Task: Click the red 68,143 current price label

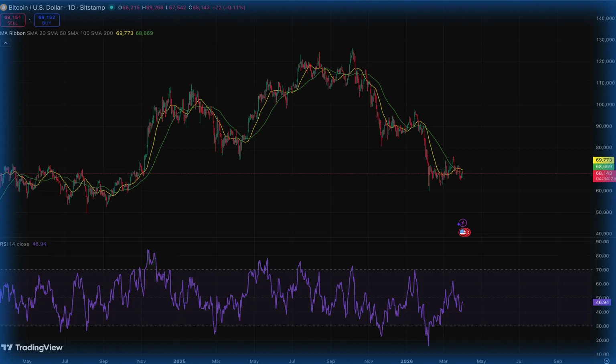Action: click(604, 173)
